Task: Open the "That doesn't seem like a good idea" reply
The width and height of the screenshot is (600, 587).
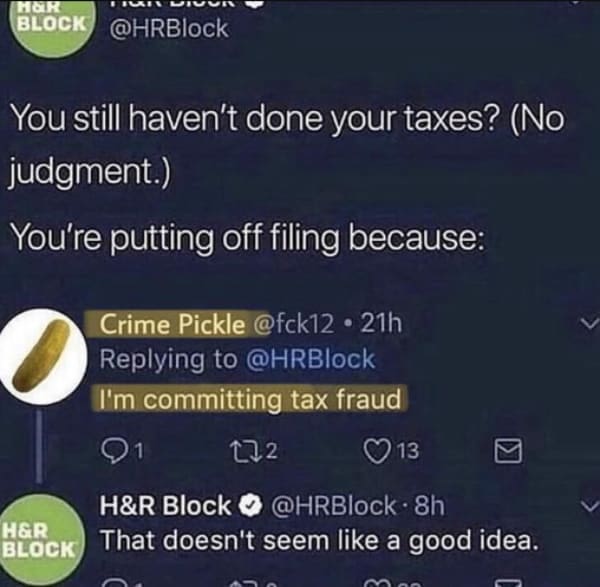Action: tap(317, 540)
